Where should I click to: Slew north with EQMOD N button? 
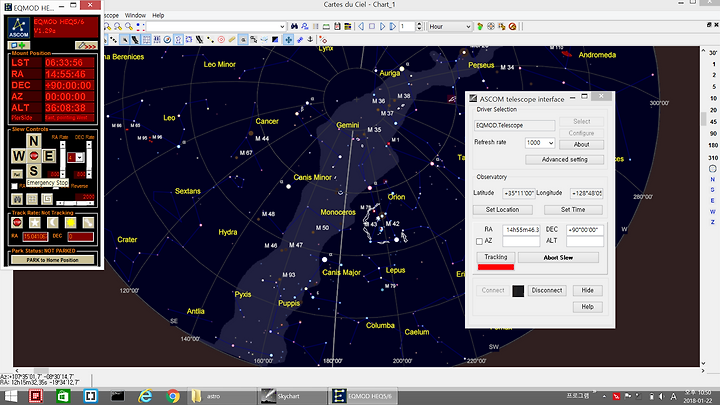(x=34, y=141)
